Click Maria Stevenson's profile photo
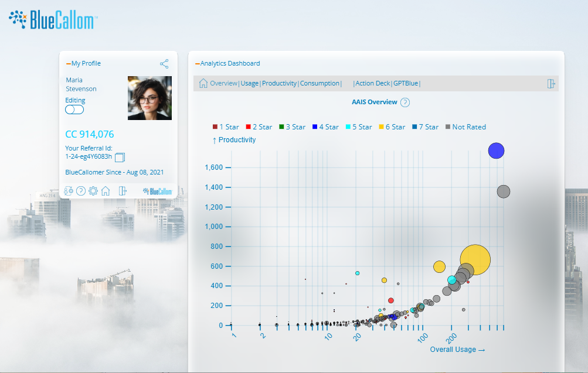Image resolution: width=588 pixels, height=373 pixels. point(149,97)
